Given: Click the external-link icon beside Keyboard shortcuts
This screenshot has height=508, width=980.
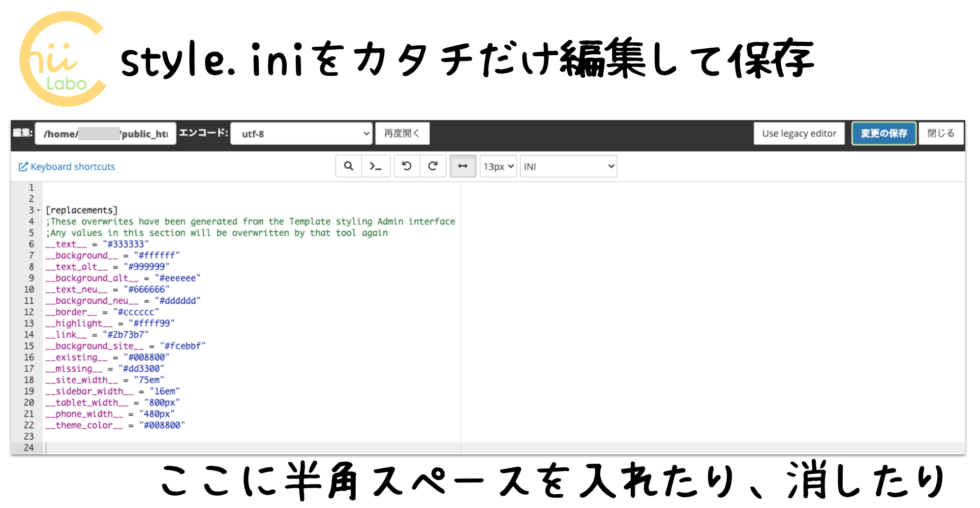Looking at the screenshot, I should point(22,166).
